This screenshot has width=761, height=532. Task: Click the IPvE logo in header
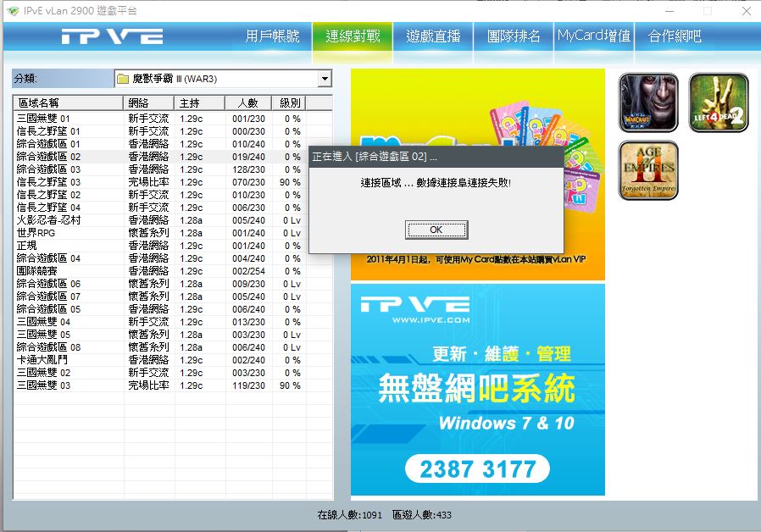(112, 37)
